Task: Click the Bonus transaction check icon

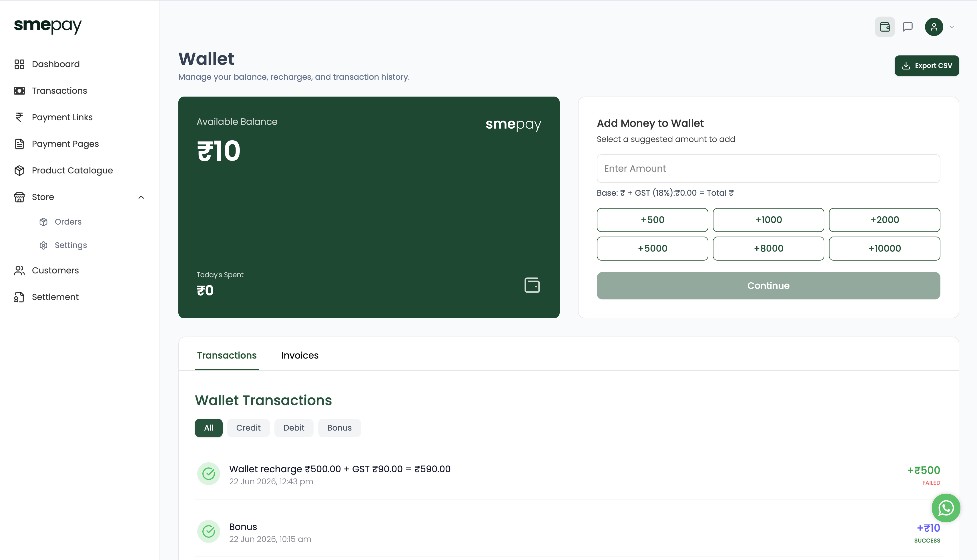Action: [209, 531]
